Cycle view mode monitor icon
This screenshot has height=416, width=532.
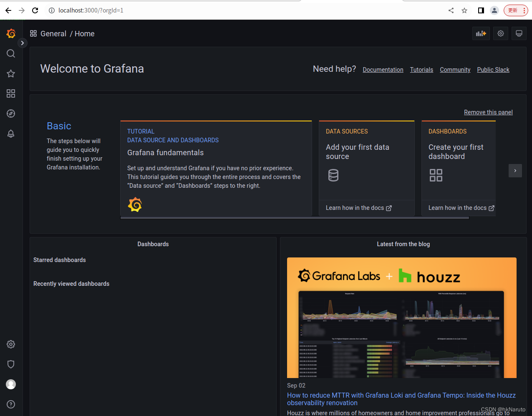click(x=519, y=33)
